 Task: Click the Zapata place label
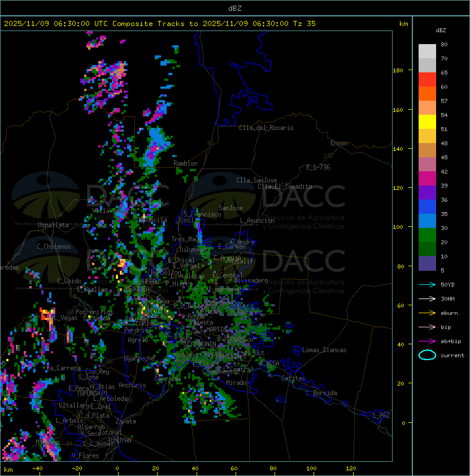tap(125, 421)
